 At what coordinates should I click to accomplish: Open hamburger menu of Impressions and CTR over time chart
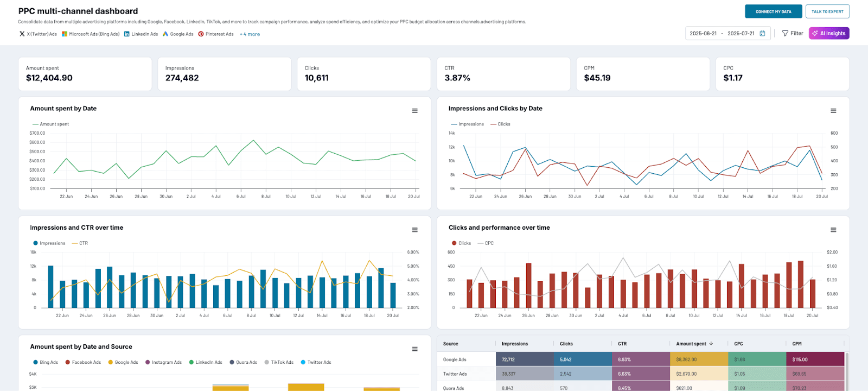tap(414, 230)
